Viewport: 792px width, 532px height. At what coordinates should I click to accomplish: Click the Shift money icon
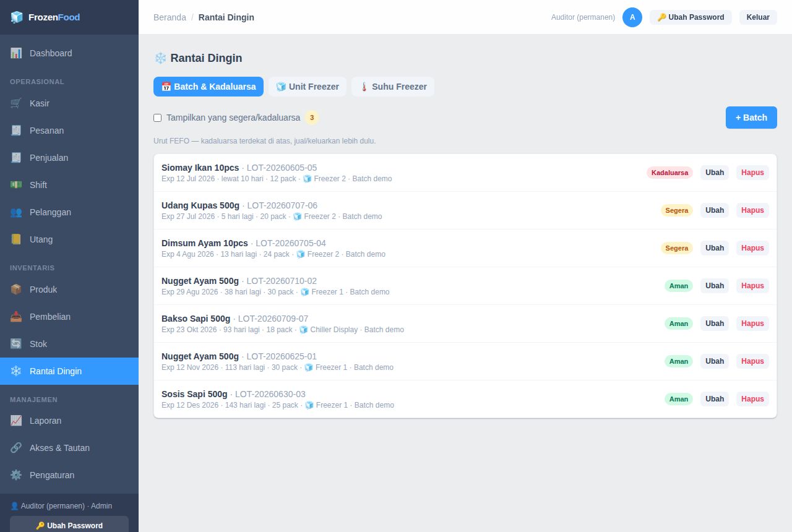click(16, 185)
